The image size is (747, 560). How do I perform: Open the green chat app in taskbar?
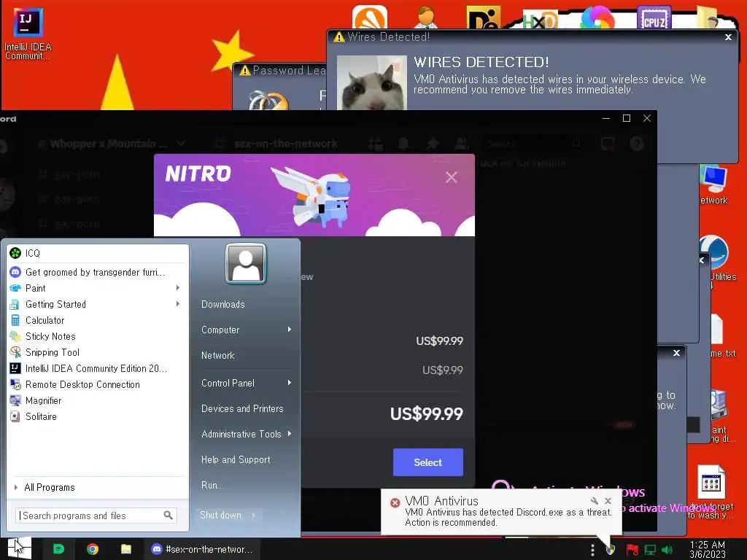point(58,549)
